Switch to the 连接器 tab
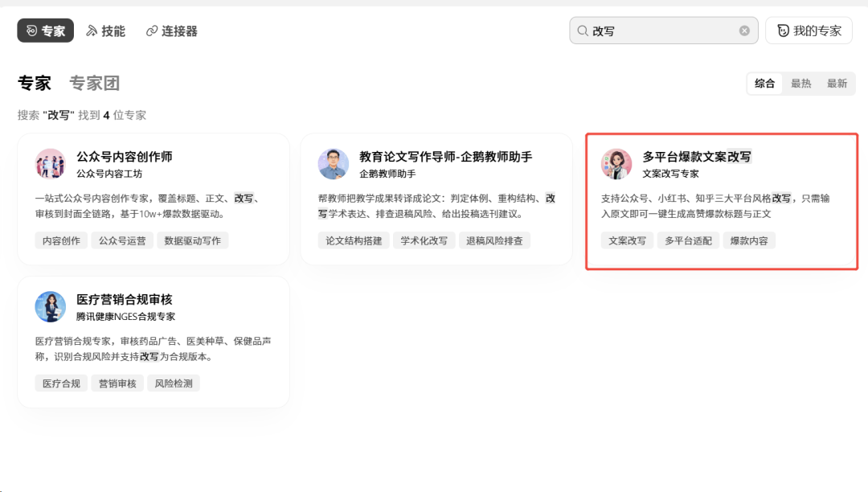Image resolution: width=868 pixels, height=492 pixels. click(x=172, y=31)
